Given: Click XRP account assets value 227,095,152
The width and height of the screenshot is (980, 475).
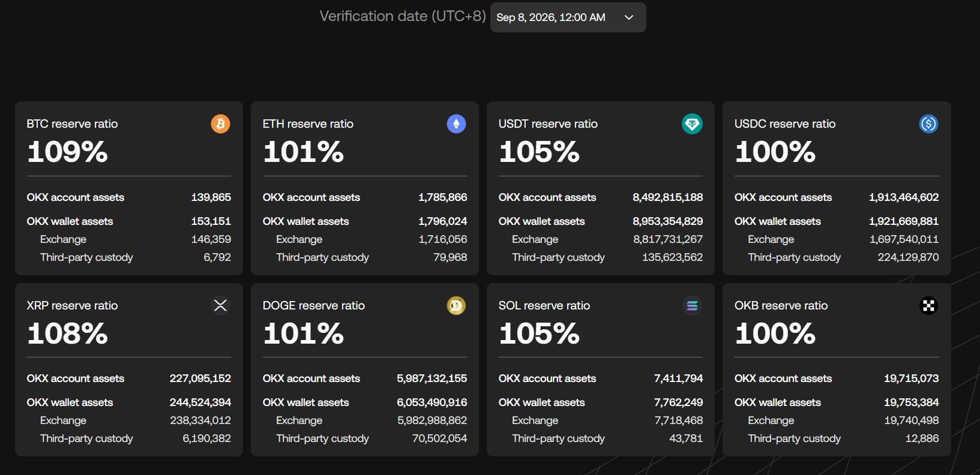Looking at the screenshot, I should (200, 378).
